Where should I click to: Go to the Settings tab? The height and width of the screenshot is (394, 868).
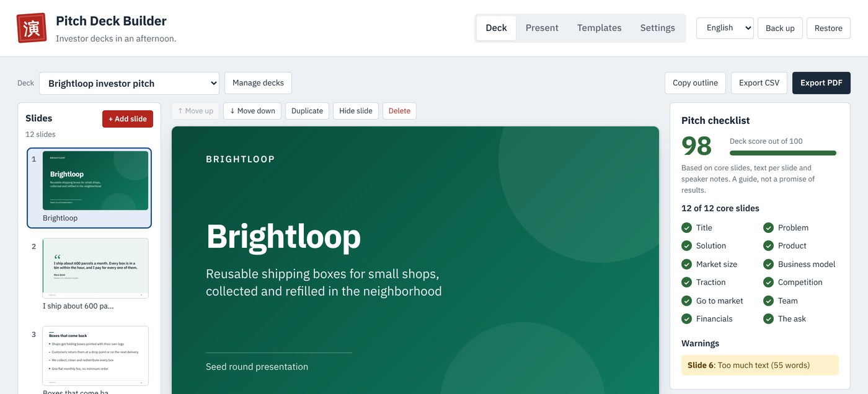[657, 28]
